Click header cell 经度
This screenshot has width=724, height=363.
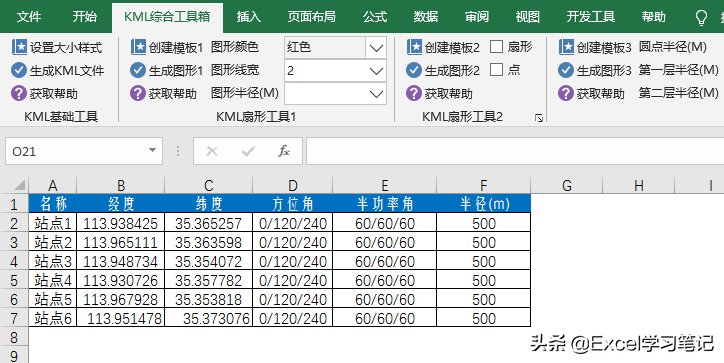121,204
